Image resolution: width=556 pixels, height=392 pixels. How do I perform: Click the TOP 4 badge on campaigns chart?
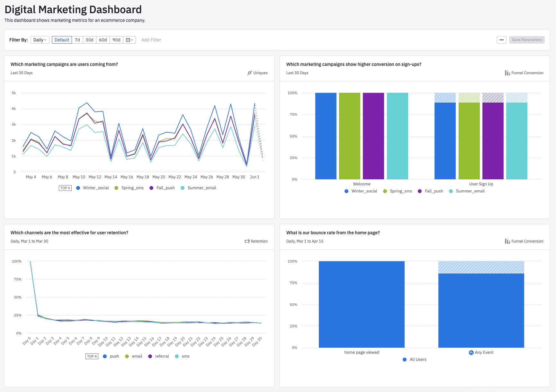[x=65, y=188]
